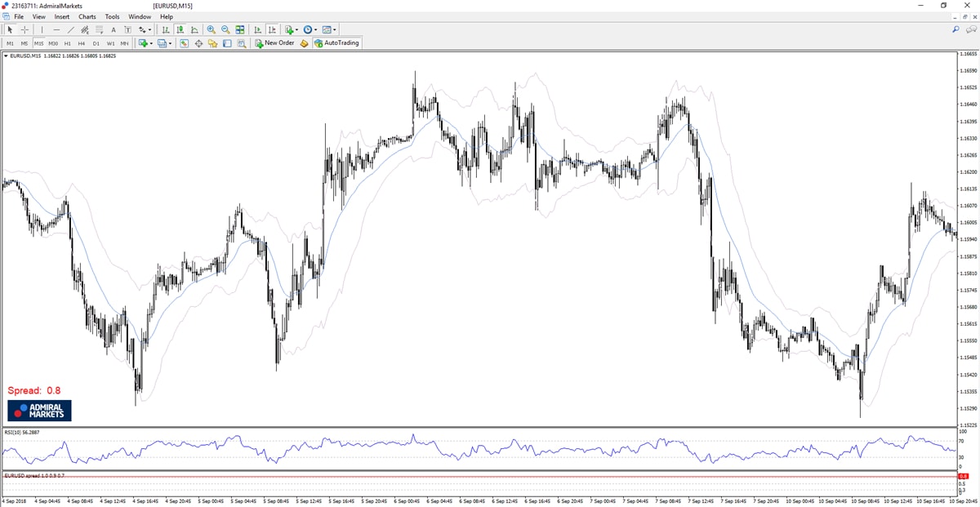Open the Window menu
Viewport: 980px width, 507px height.
[x=140, y=16]
